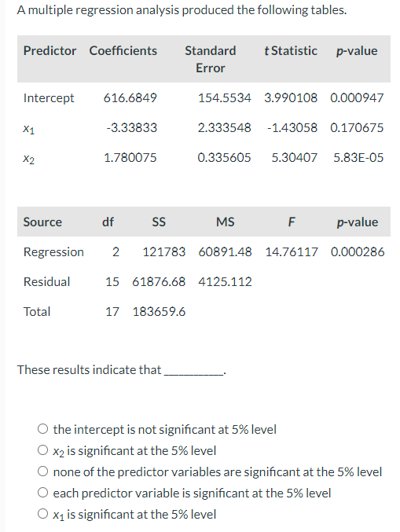This screenshot has width=400, height=532.
Task: Select 'each predictor variable is significant' option
Action: (42, 493)
